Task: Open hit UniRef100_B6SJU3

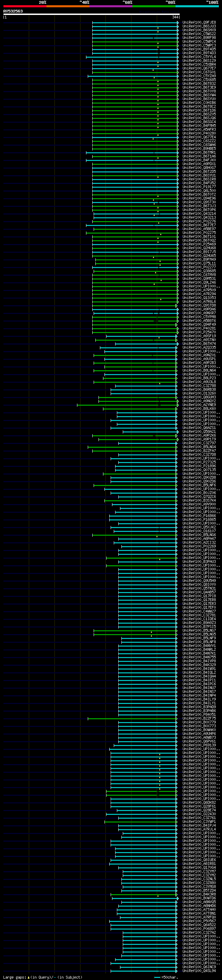Action: (199, 26)
